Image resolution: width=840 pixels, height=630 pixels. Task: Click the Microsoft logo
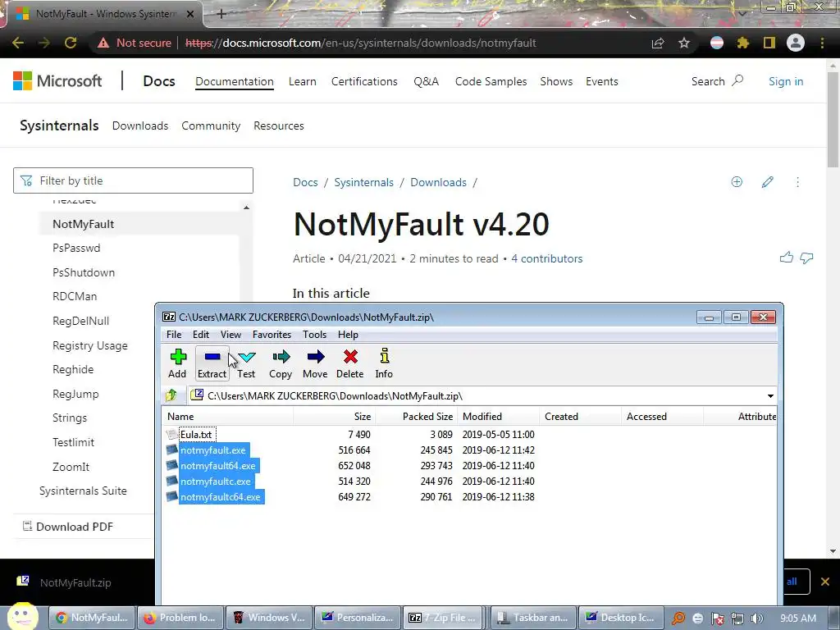pyautogui.click(x=57, y=81)
